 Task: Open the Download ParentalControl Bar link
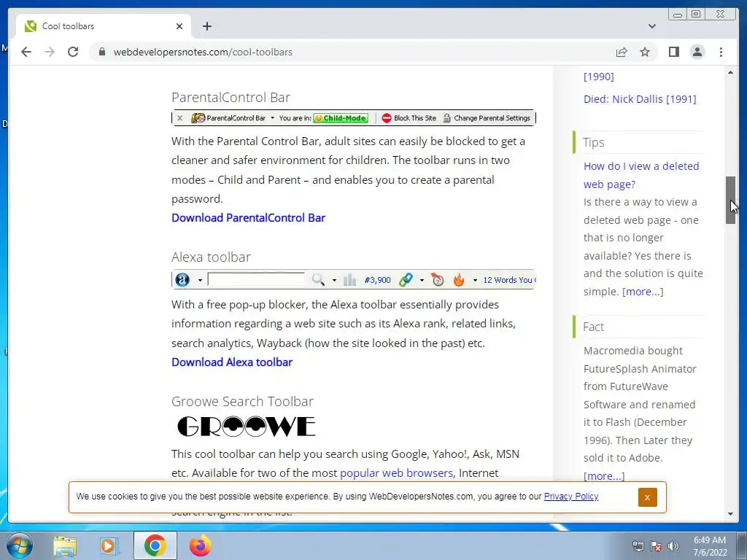(x=248, y=217)
